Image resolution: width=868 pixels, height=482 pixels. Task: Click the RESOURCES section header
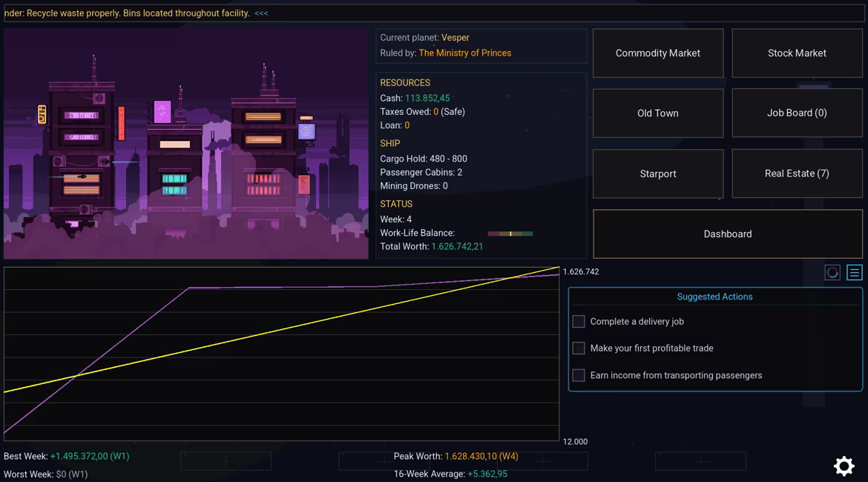(405, 83)
